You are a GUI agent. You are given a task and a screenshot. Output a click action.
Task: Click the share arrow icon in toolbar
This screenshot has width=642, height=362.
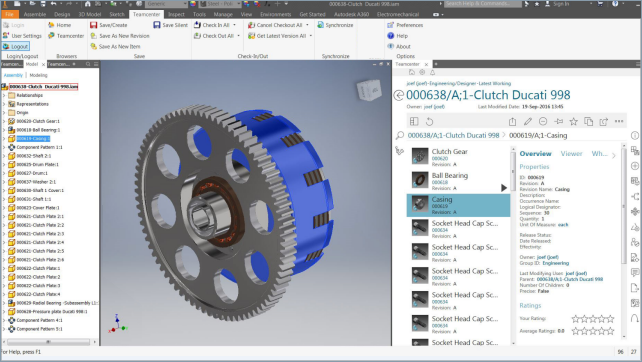pyautogui.click(x=604, y=122)
